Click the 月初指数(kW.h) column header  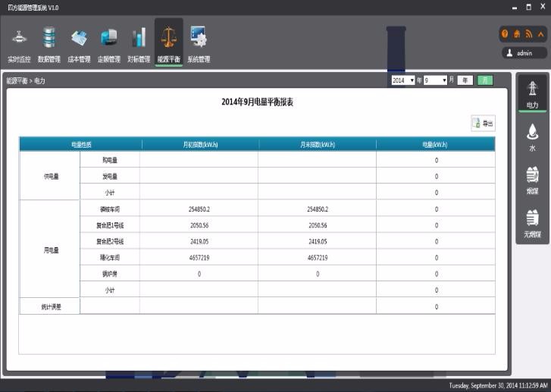pyautogui.click(x=200, y=145)
